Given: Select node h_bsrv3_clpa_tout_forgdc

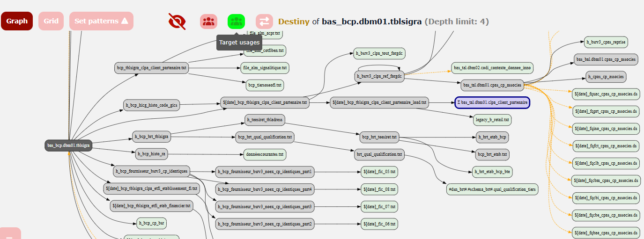Looking at the screenshot, I should point(379,53).
